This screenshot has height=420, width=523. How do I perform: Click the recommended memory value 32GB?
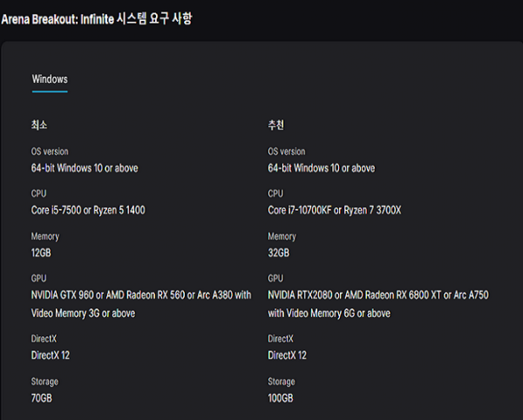(x=279, y=253)
